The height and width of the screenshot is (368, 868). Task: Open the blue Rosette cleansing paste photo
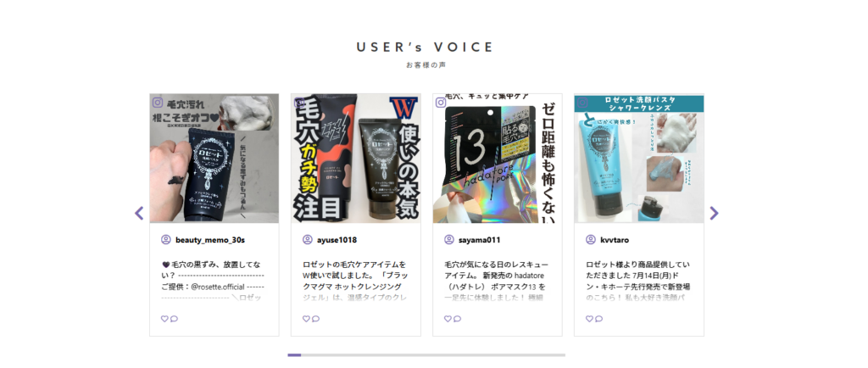click(639, 159)
